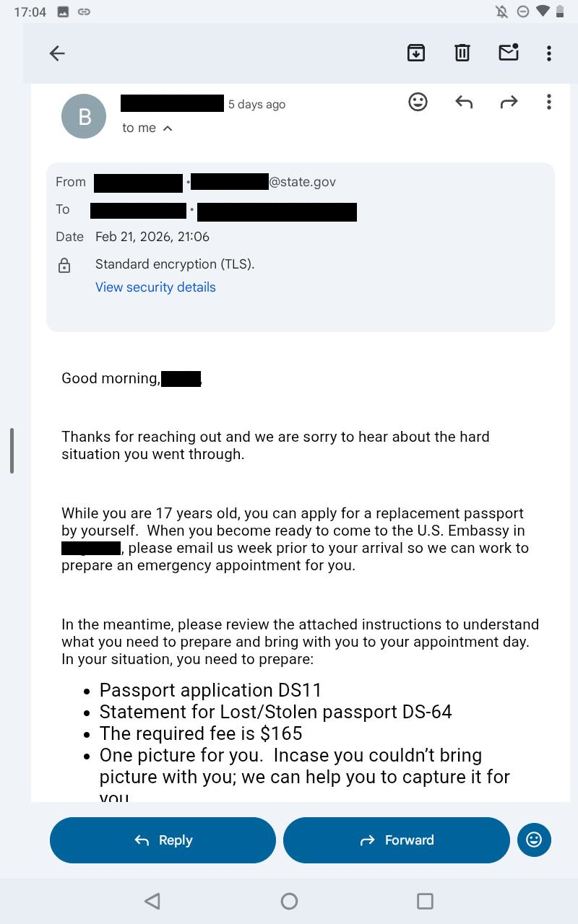Screen dimensions: 578x924
Task: Tap the lock icon beside Standard encryption
Action: tap(64, 266)
